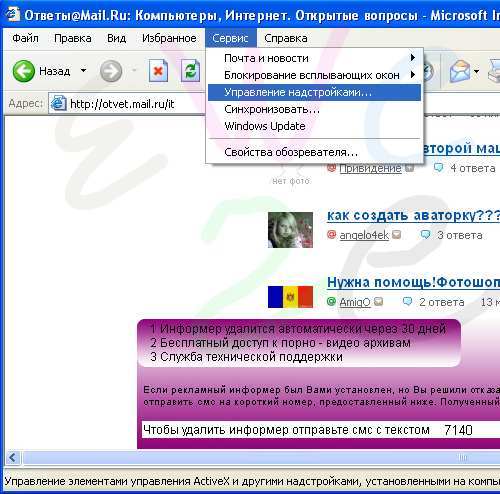Screen dimensions: 500x494
Task: Click the 2 ответа answers count
Action: pos(442,302)
